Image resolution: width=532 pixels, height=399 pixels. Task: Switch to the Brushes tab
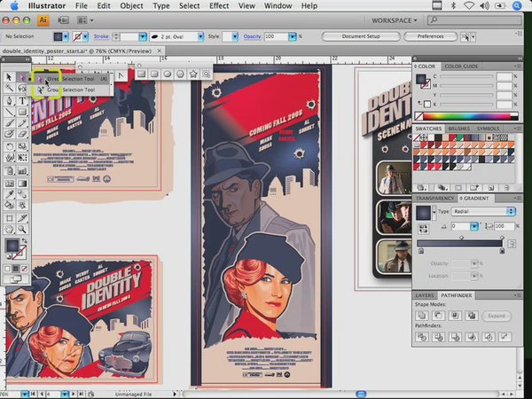[459, 129]
